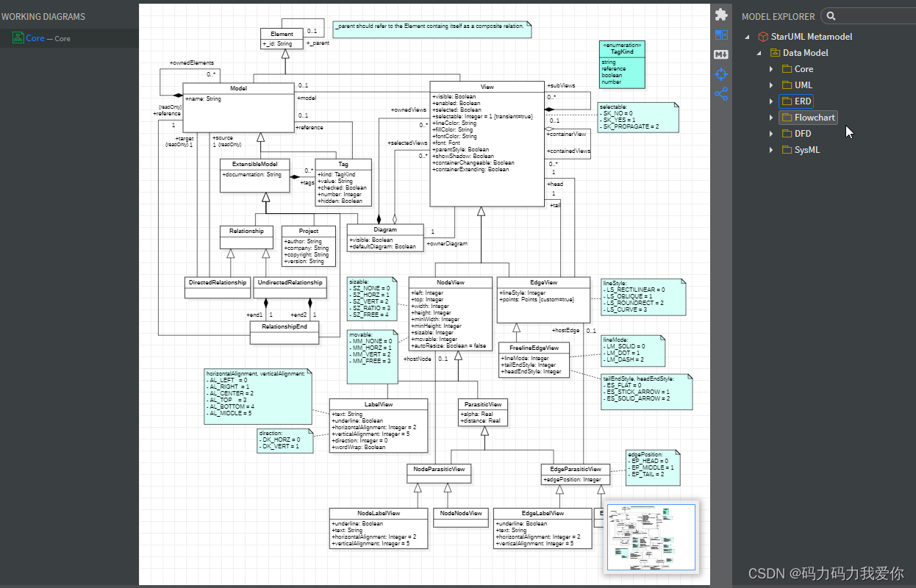Viewport: 916px width, 588px height.
Task: Select the ExtensibleModel class
Action: tap(257, 175)
